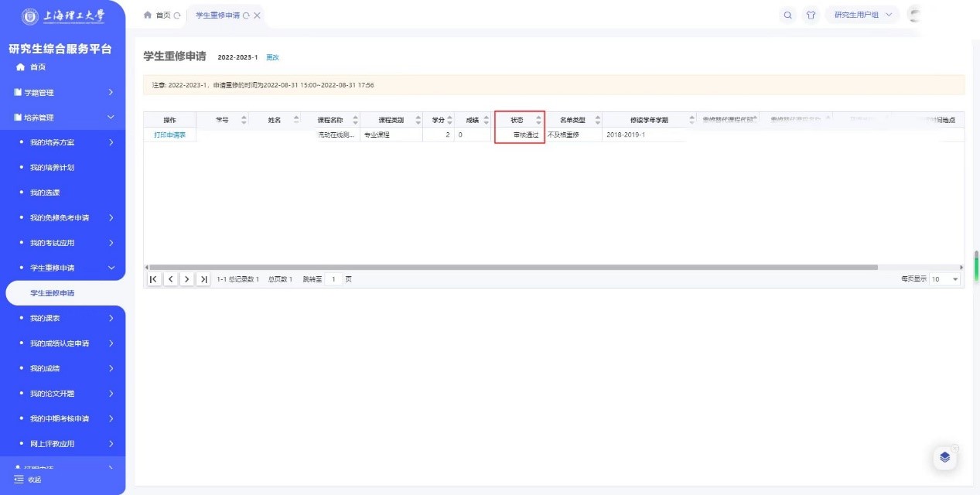This screenshot has height=495, width=980.
Task: Sort table by 状态 column
Action: click(538, 120)
